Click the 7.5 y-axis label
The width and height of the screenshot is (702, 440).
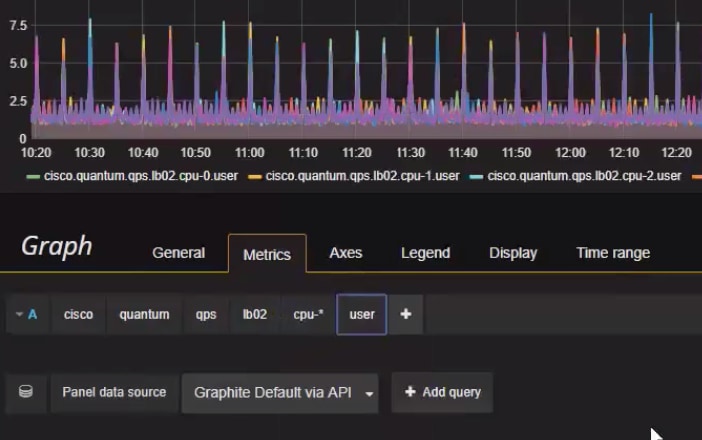coord(18,26)
